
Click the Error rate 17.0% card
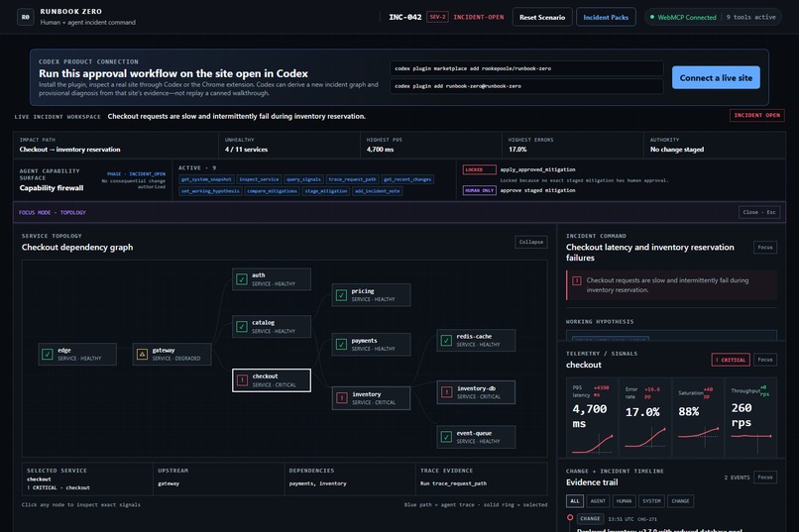[644, 417]
